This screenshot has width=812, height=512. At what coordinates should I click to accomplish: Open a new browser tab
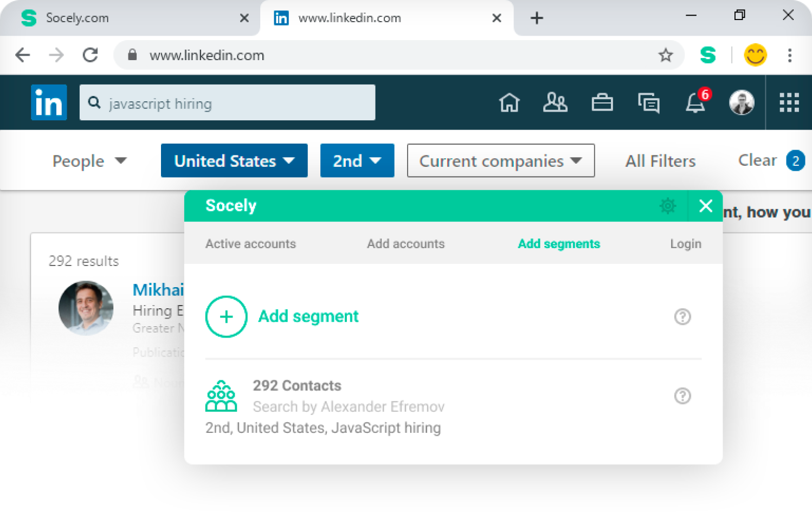537,18
